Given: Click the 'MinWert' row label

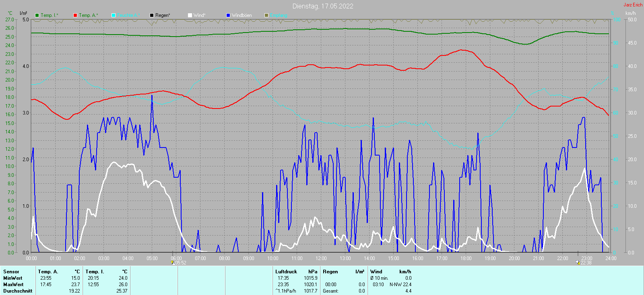Looking at the screenshot, I should [x=13, y=278].
